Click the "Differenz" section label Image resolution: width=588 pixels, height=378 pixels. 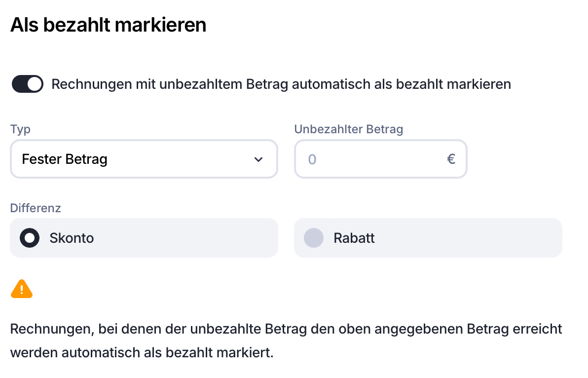(36, 208)
